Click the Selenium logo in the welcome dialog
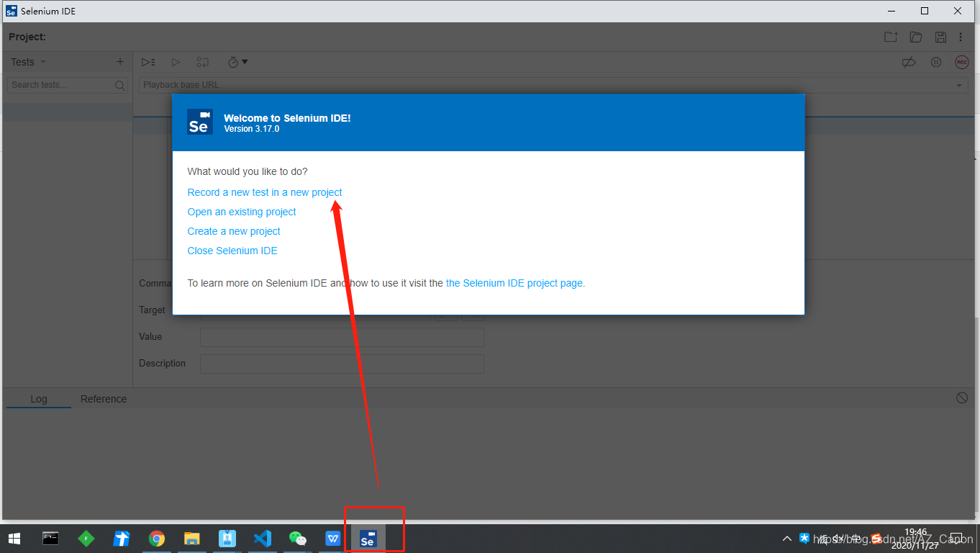Screen dimensions: 980x553 199,122
